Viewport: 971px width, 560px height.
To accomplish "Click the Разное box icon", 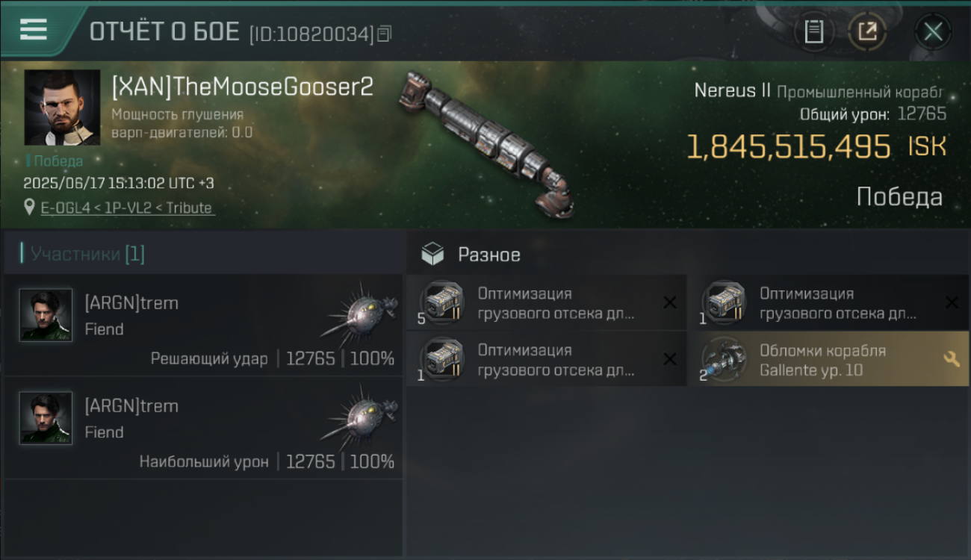I will 432,255.
